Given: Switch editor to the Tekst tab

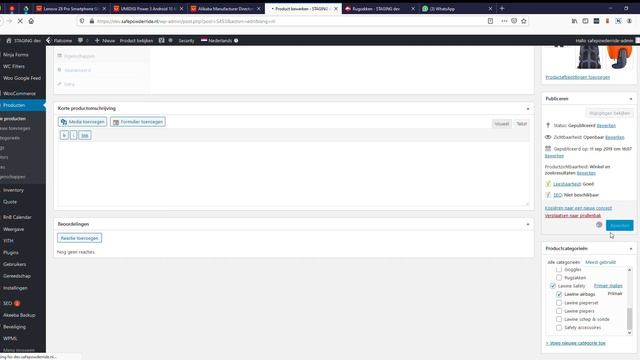Looking at the screenshot, I should [521, 124].
